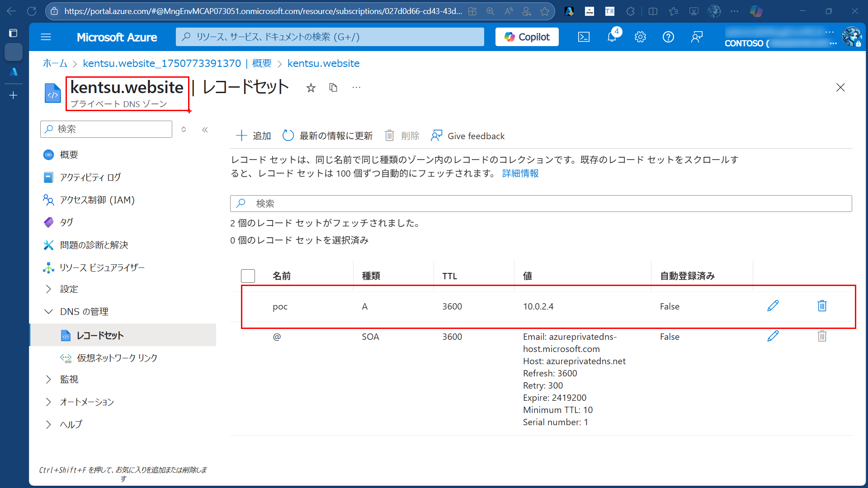The width and height of the screenshot is (868, 488).
Task: Copy the resource title icon
Action: [333, 88]
